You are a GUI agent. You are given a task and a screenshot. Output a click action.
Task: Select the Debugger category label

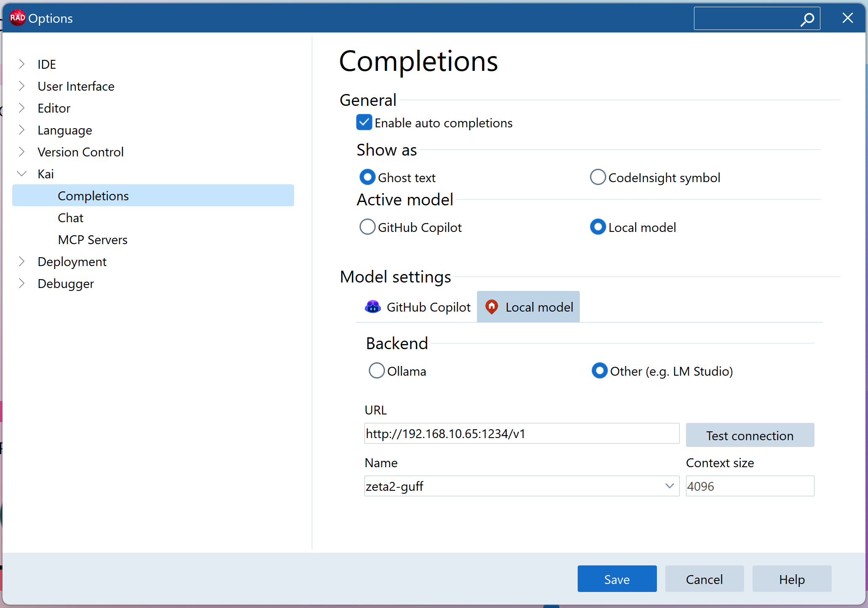(x=66, y=283)
